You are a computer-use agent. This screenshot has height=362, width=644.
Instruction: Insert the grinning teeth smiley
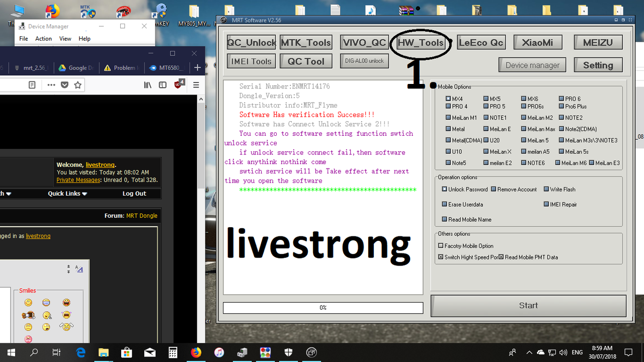[46, 302]
